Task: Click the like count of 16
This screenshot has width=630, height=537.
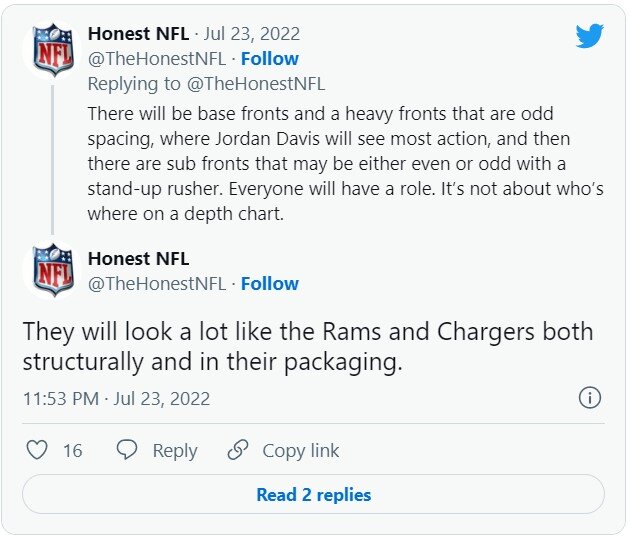Action: [x=72, y=451]
